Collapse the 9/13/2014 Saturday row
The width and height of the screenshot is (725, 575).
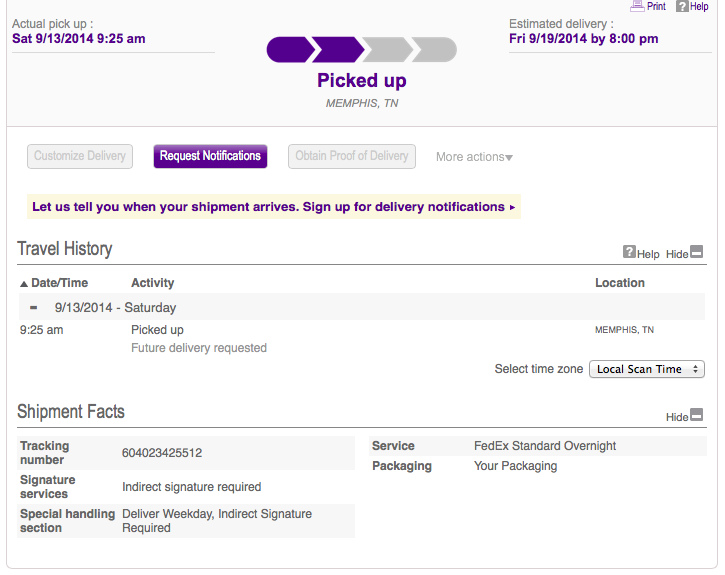click(x=33, y=307)
